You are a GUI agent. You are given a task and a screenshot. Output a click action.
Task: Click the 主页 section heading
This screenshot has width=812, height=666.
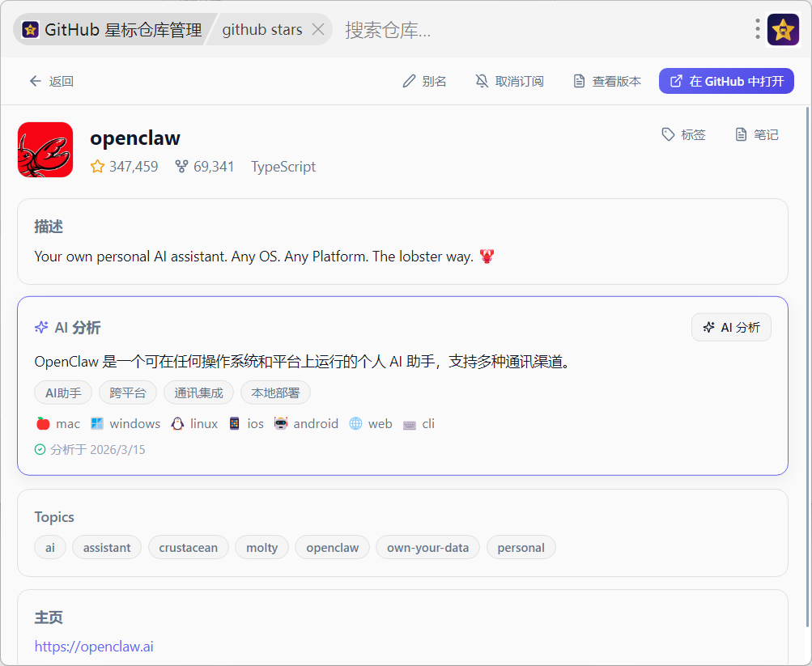(x=49, y=617)
